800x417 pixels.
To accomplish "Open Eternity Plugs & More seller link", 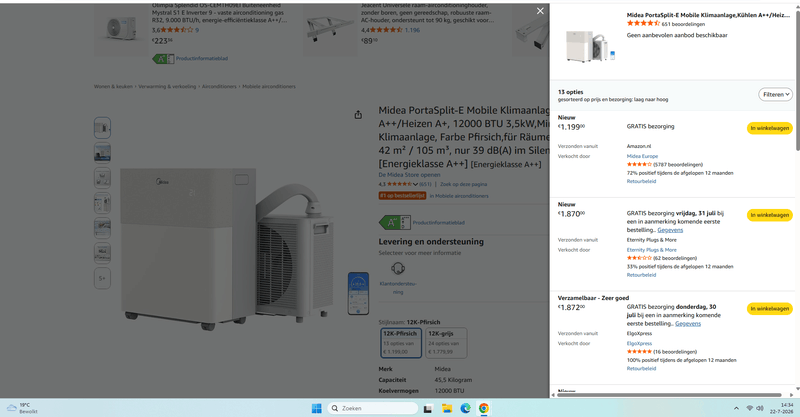I will click(652, 250).
